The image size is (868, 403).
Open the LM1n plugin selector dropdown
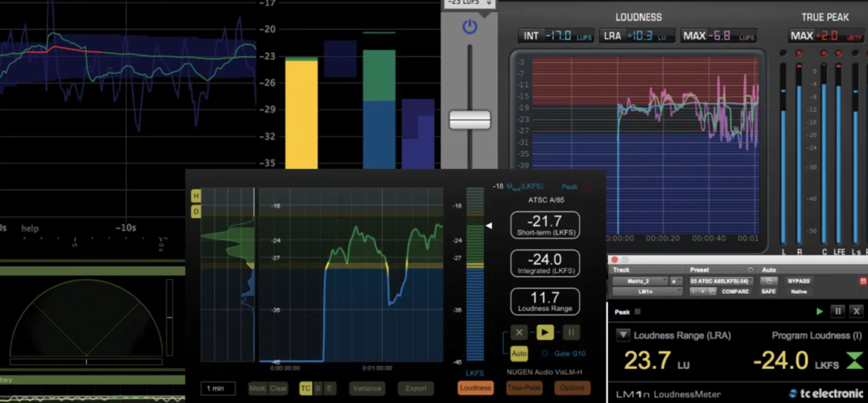click(647, 291)
